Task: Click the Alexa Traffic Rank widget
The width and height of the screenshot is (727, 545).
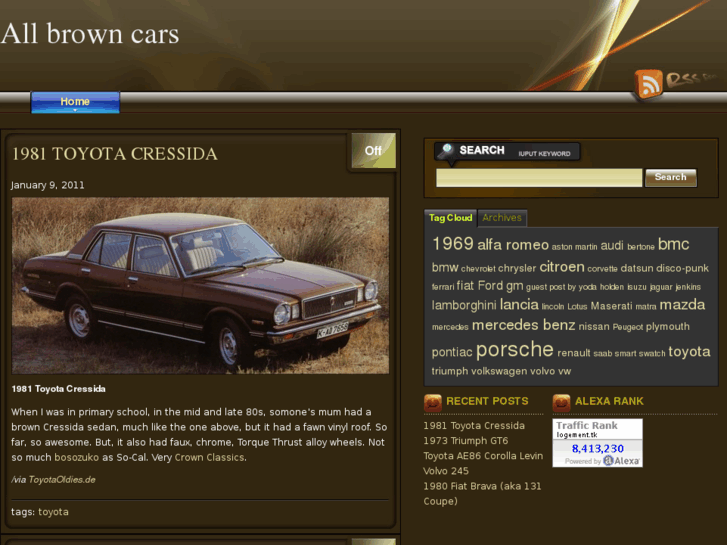Action: tap(597, 443)
